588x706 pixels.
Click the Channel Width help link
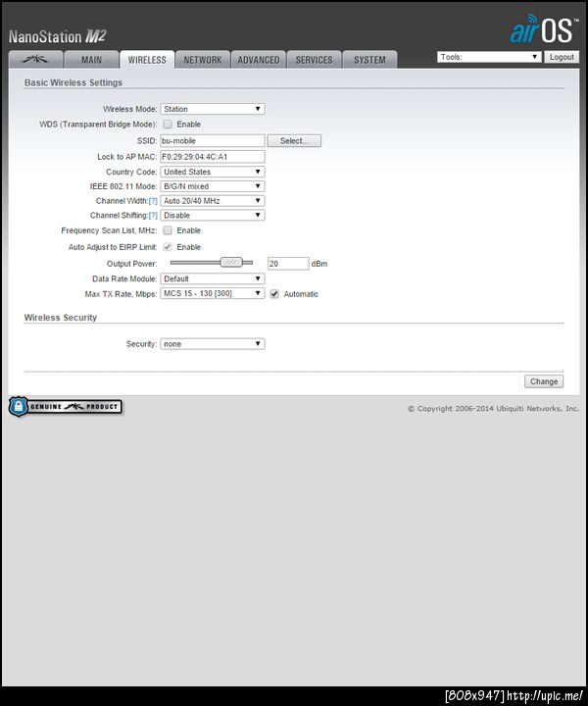[x=153, y=201]
